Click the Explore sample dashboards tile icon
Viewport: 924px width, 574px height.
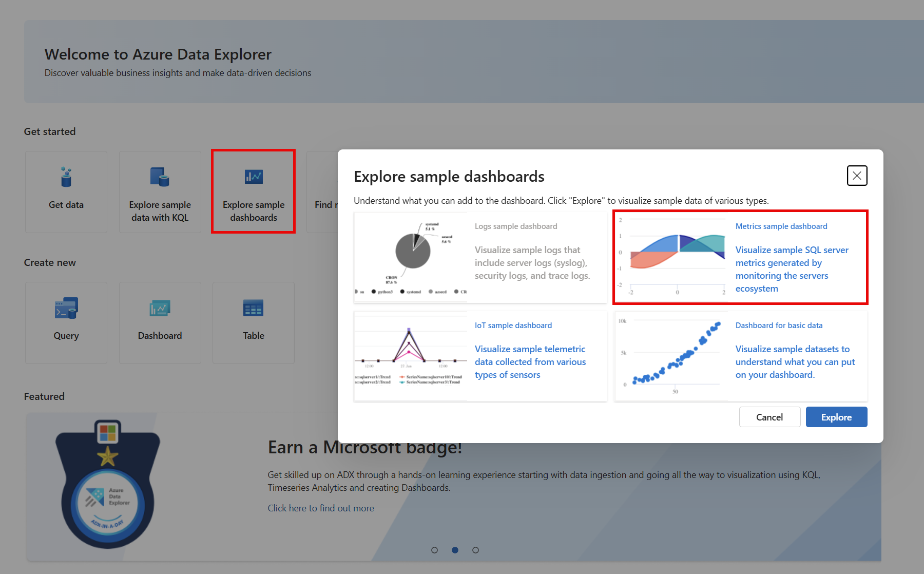[253, 176]
